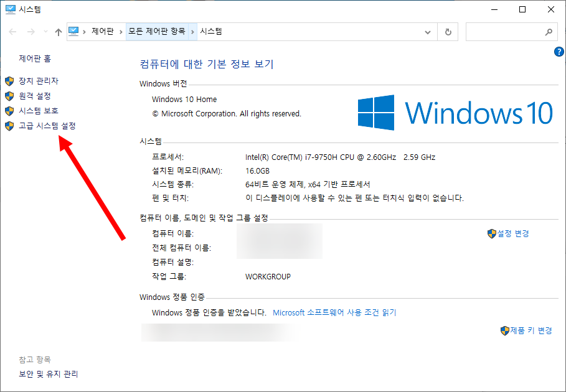The height and width of the screenshot is (392, 566).
Task: Select 64비트 운영 체제 system type text
Action: point(308,184)
